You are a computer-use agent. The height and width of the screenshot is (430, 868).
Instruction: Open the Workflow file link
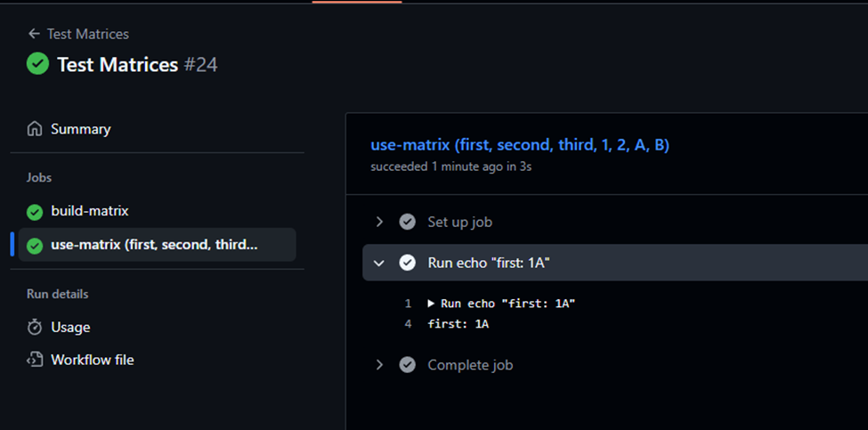pyautogui.click(x=92, y=361)
